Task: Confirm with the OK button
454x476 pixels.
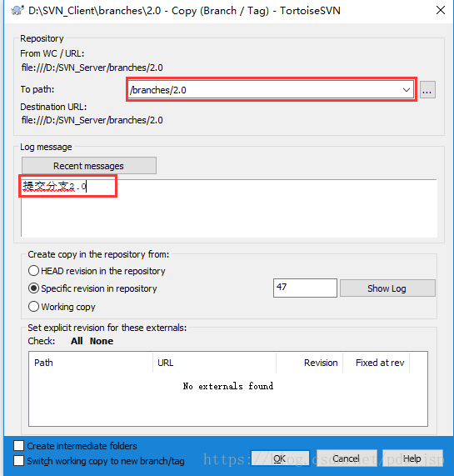Action: [x=280, y=458]
